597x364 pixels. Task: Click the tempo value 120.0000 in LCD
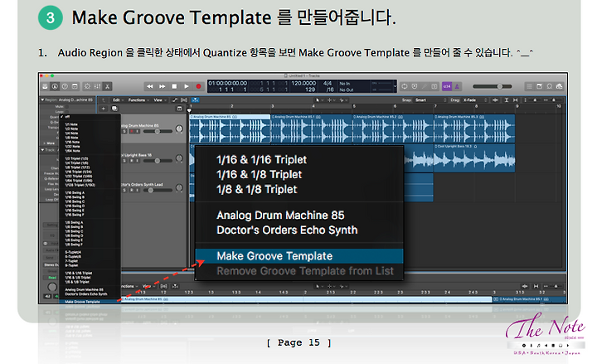coord(303,83)
